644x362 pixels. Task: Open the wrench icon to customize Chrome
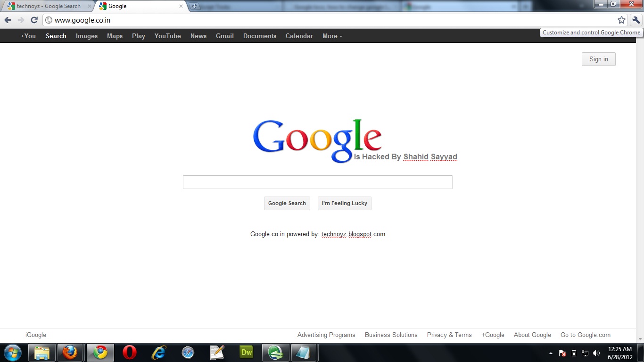tap(636, 20)
